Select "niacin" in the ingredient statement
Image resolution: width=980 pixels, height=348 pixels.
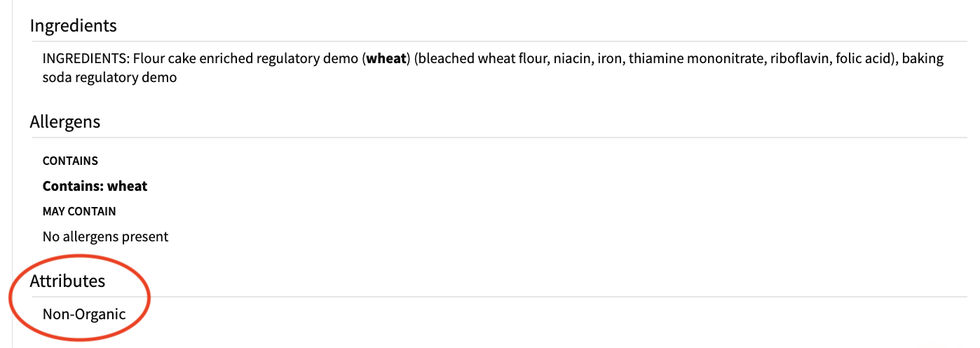coord(571,59)
